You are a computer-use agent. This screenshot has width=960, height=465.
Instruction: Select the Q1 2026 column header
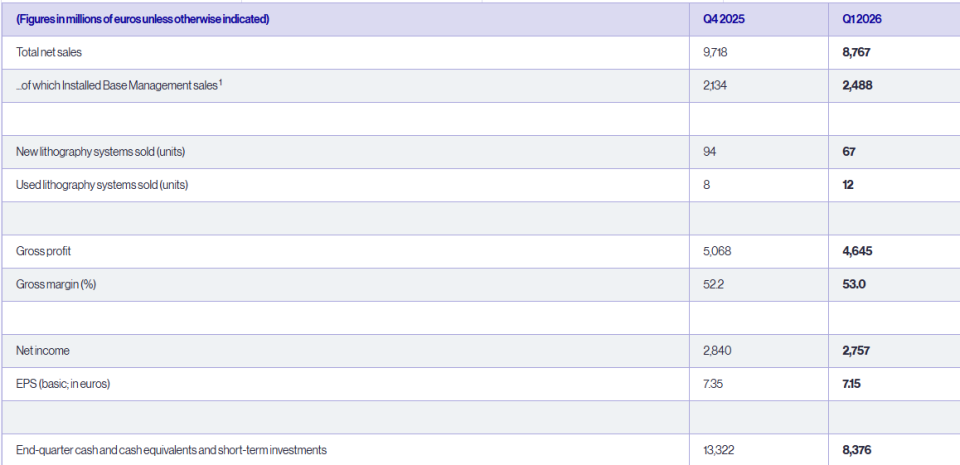(862, 19)
